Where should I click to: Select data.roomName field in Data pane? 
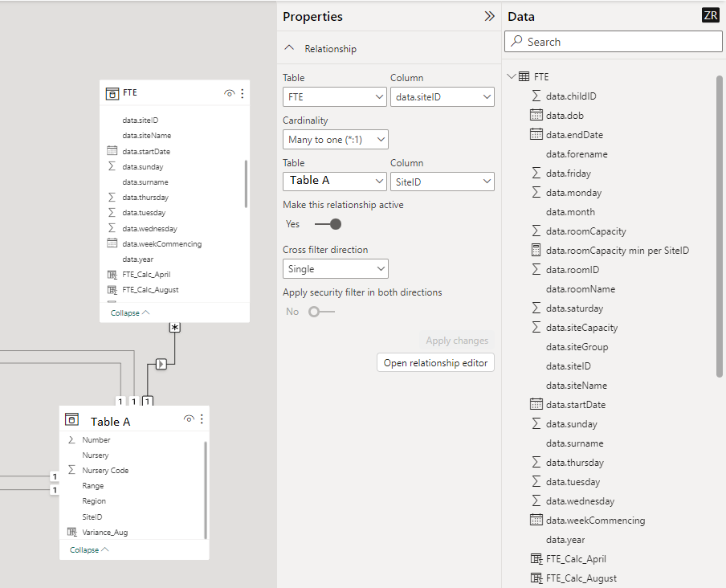tap(580, 289)
